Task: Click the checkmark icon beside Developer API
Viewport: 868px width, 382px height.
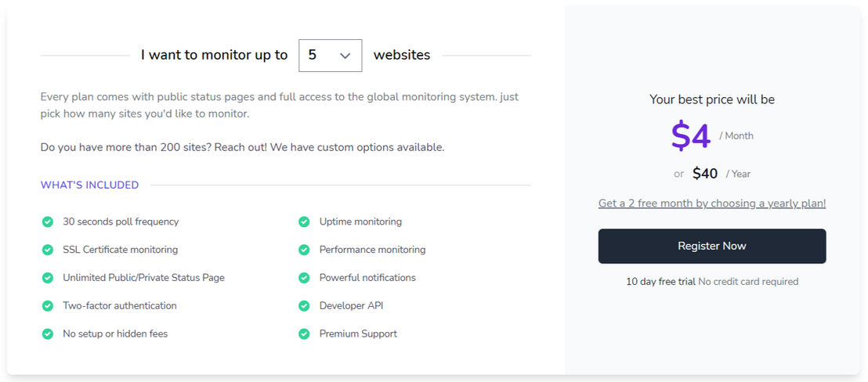Action: coord(304,306)
